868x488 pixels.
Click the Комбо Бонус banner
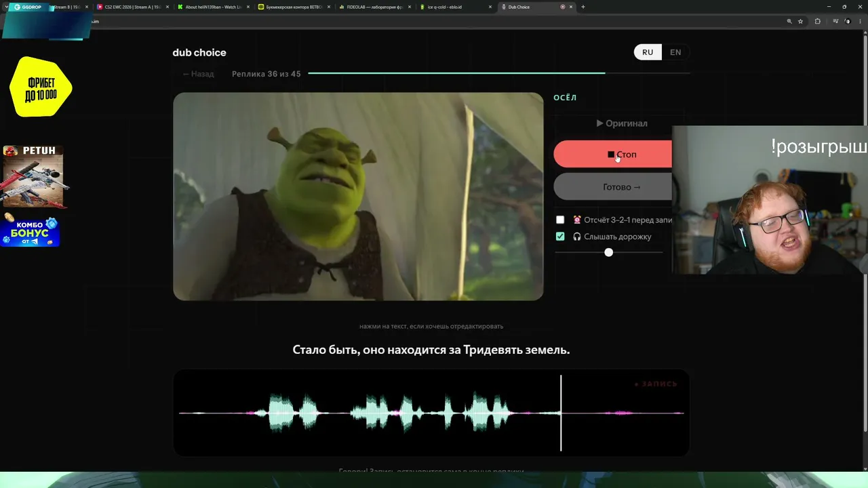[x=31, y=232]
